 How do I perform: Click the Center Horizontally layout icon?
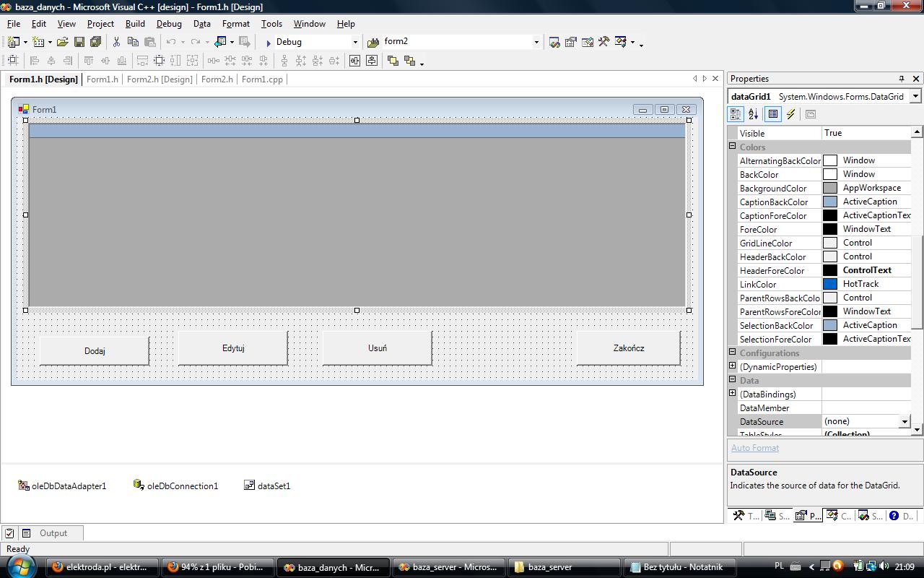click(354, 61)
